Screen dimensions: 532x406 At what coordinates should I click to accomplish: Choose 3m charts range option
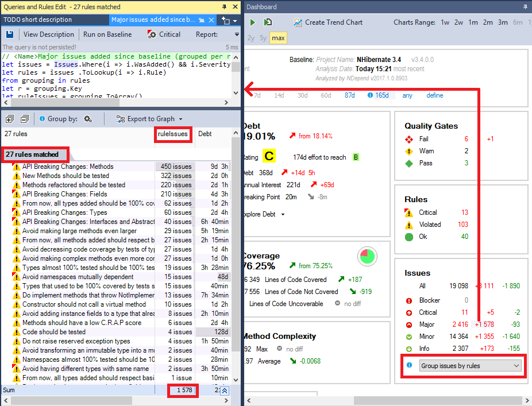pos(503,22)
